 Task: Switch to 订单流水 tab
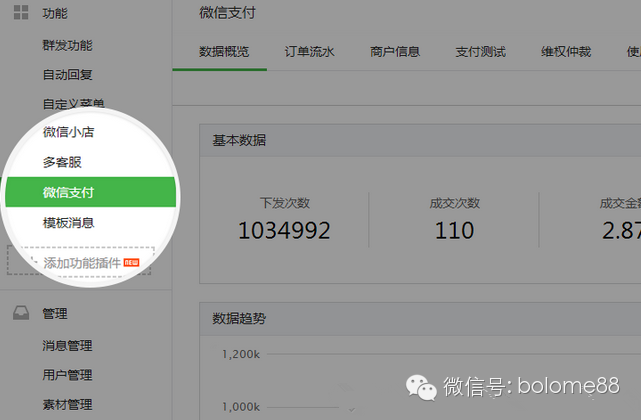point(309,52)
